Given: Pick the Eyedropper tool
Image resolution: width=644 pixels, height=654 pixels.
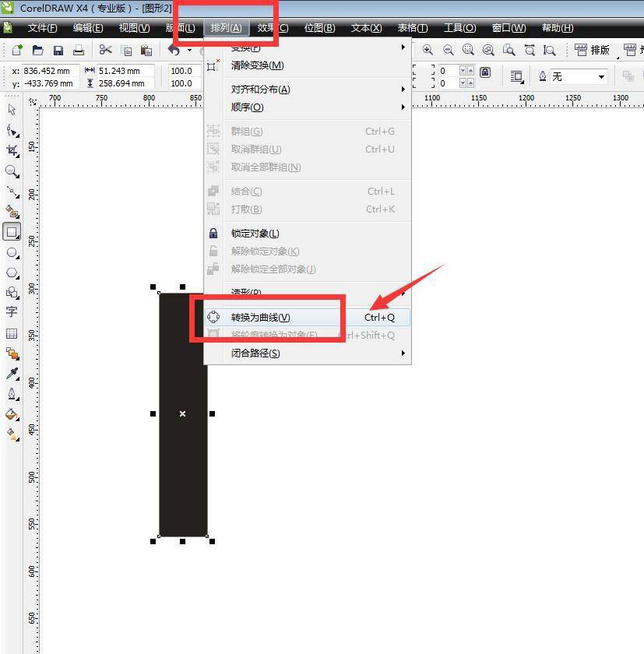Looking at the screenshot, I should (12, 374).
